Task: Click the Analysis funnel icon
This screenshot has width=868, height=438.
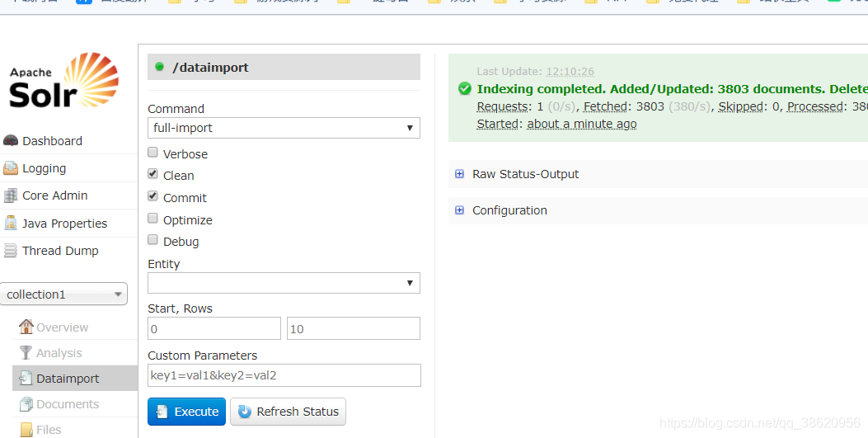Action: pyautogui.click(x=26, y=353)
